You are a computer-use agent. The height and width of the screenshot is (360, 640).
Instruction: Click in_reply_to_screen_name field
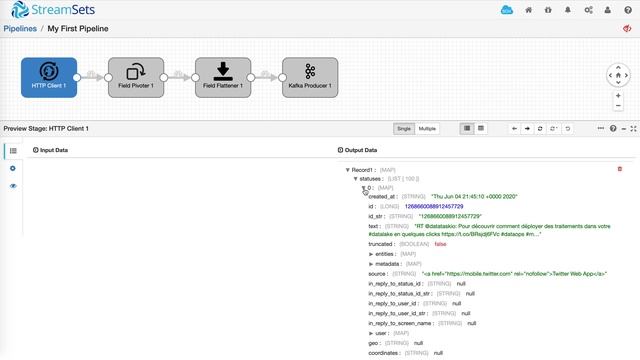(422, 323)
